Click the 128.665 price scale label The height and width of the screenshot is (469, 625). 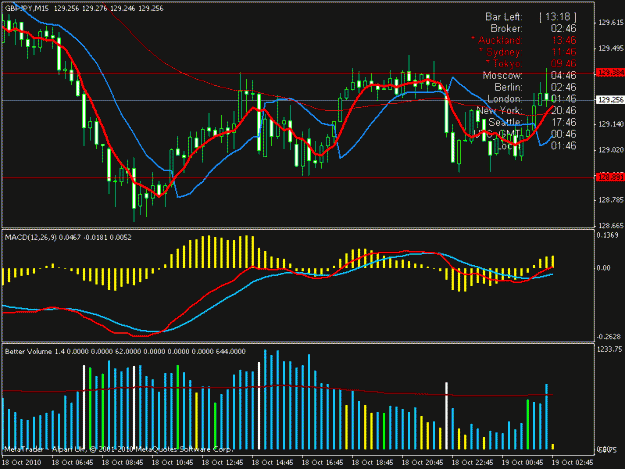tap(611, 226)
